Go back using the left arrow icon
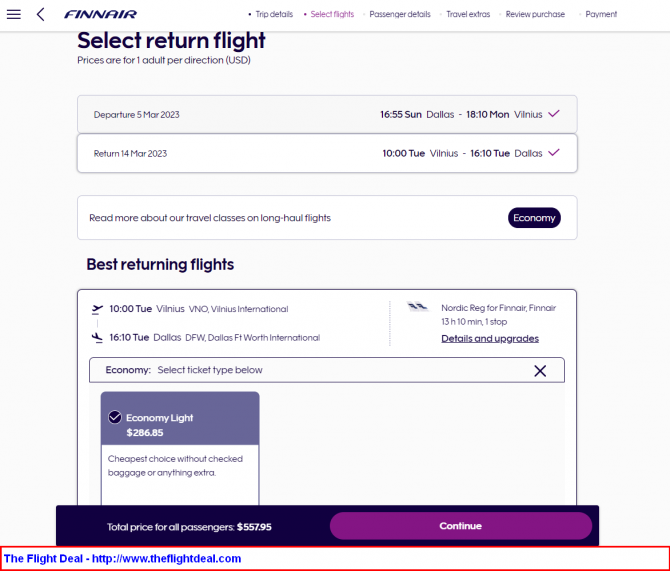The height and width of the screenshot is (571, 670). (x=41, y=15)
